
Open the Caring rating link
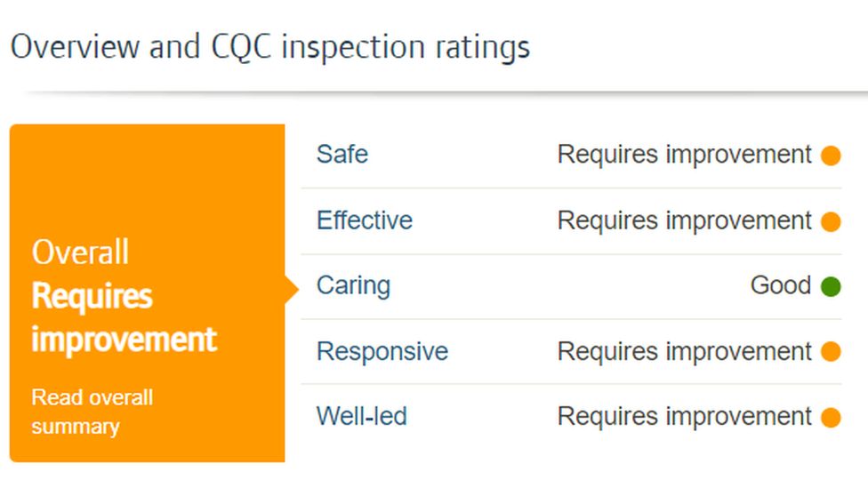[x=353, y=285]
